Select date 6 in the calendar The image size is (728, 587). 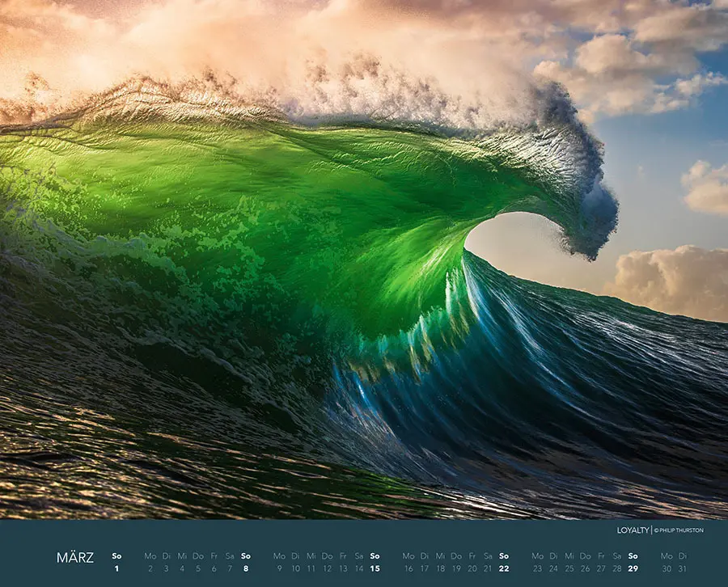214,568
